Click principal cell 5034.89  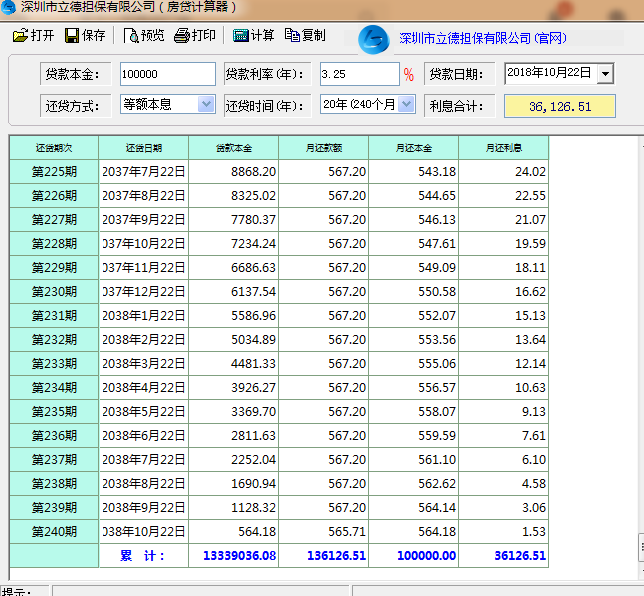click(x=234, y=340)
